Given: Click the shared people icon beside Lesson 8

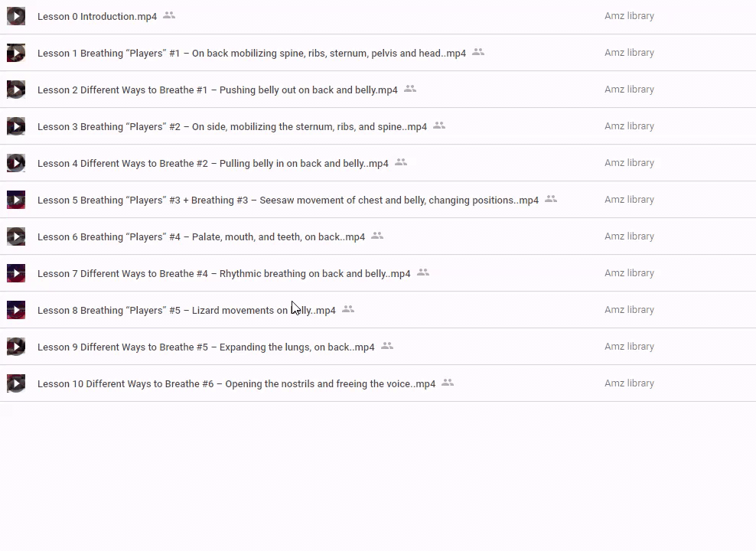Looking at the screenshot, I should tap(348, 309).
